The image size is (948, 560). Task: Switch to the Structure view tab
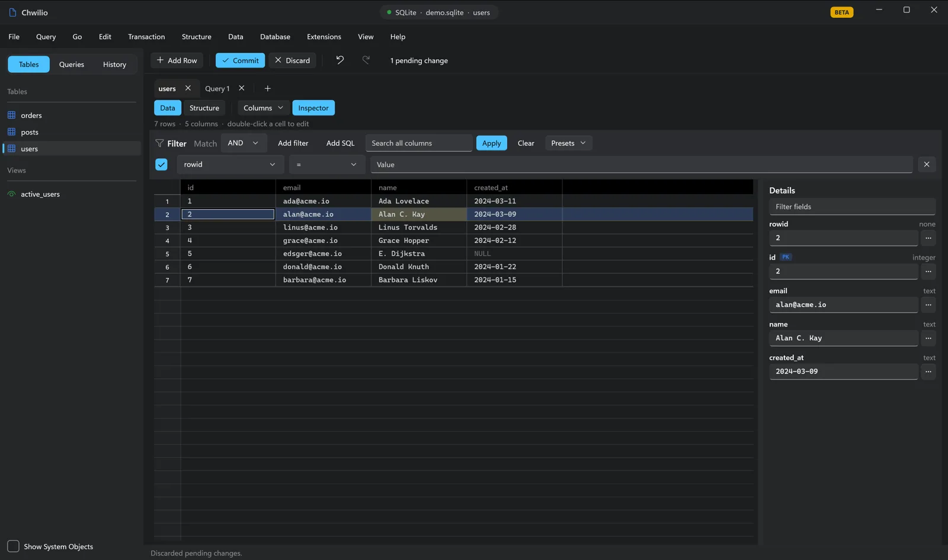pyautogui.click(x=204, y=108)
